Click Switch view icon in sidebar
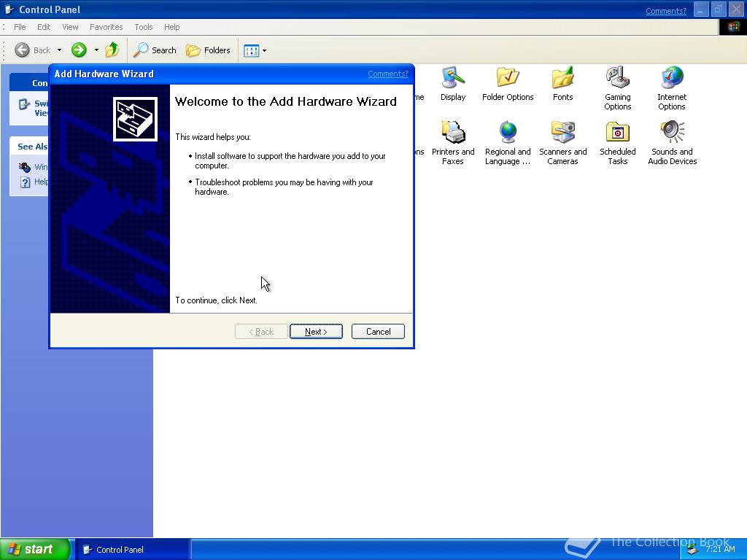This screenshot has width=747, height=560. [x=24, y=104]
